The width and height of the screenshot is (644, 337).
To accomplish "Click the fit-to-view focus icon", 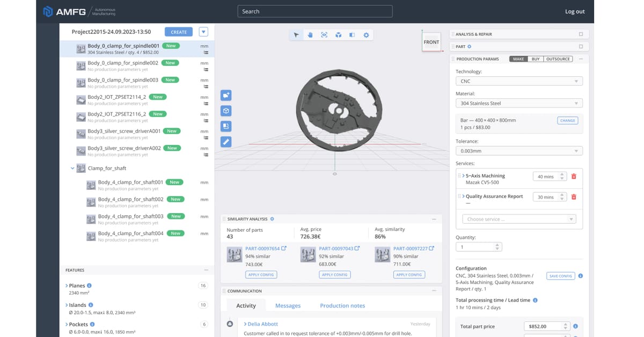I will (324, 35).
